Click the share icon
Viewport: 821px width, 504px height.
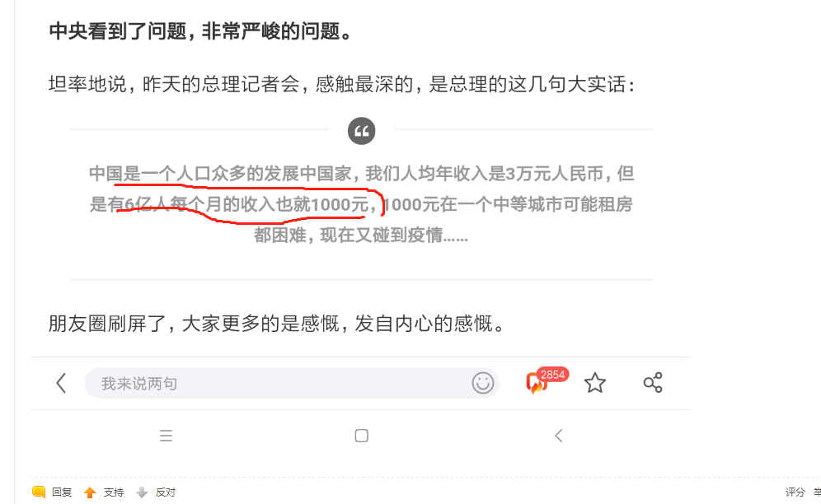pyautogui.click(x=653, y=383)
